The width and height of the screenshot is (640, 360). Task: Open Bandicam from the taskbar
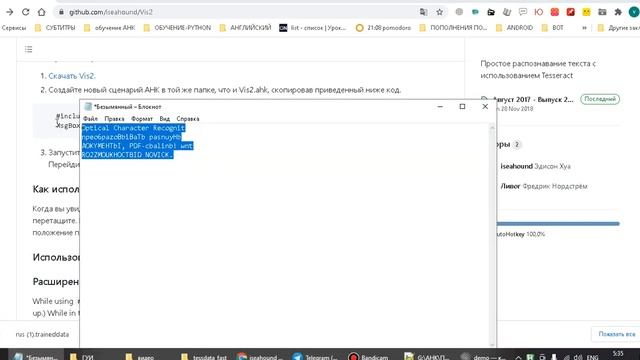pos(369,356)
